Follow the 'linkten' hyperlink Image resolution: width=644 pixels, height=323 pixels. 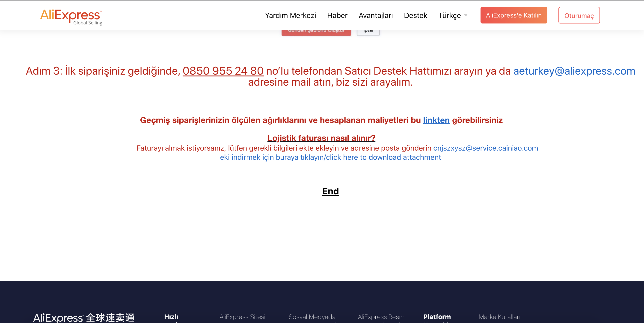[x=436, y=120]
